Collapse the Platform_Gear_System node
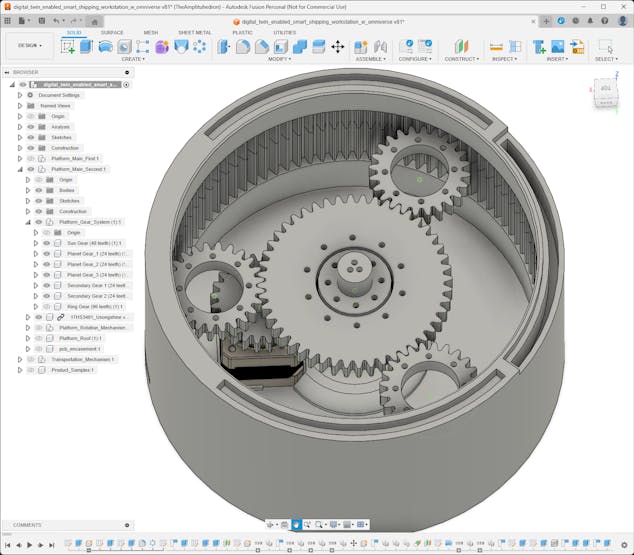The width and height of the screenshot is (634, 555). 28,222
